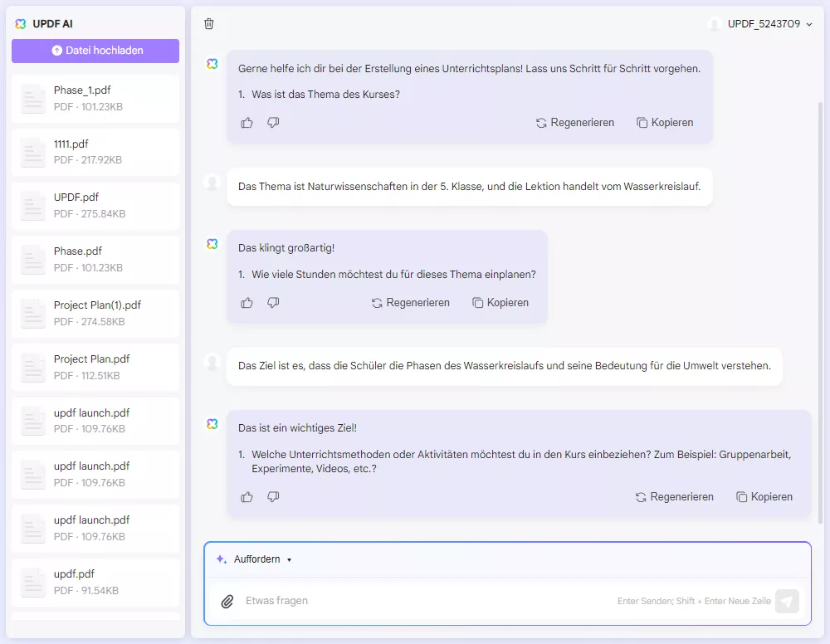Copy the 'Unterrichtsmethoden' response
This screenshot has width=830, height=644.
(764, 497)
